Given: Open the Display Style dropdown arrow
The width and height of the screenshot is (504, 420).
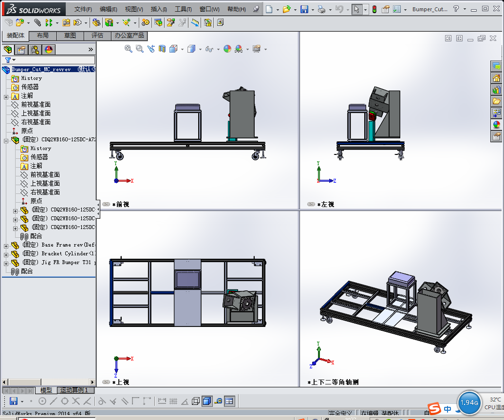Looking at the screenshot, I should pyautogui.click(x=200, y=50).
